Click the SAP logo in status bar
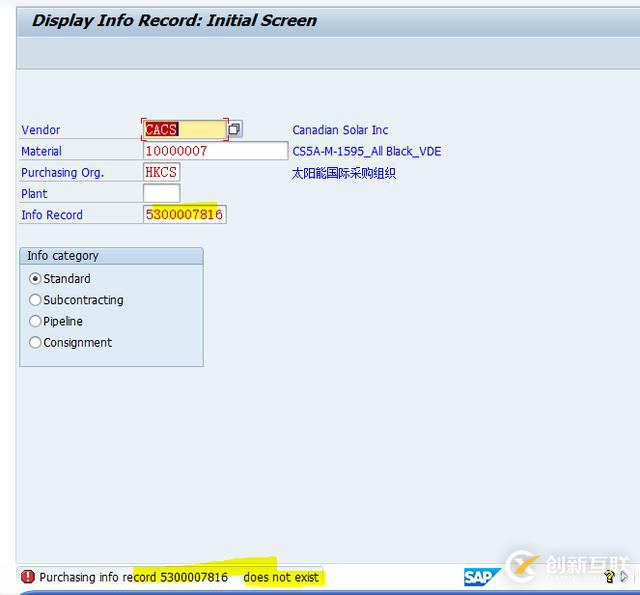The image size is (640, 595). (x=481, y=577)
